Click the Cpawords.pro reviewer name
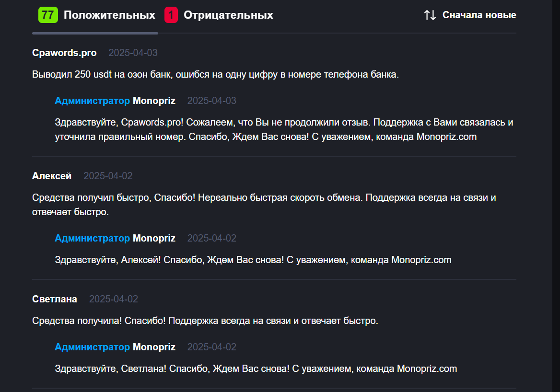 pyautogui.click(x=64, y=53)
